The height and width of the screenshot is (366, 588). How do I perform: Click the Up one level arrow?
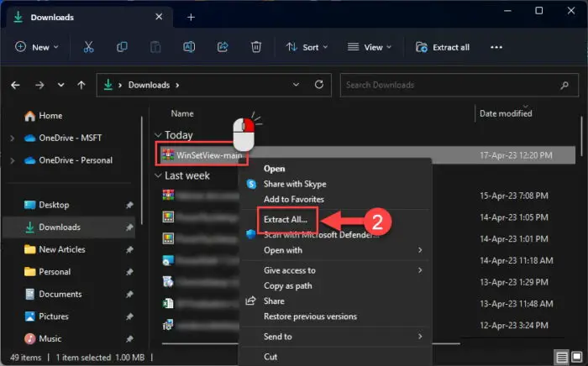click(81, 85)
